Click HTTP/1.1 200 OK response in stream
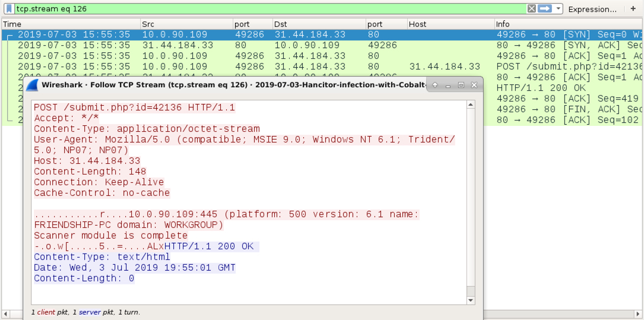 point(209,246)
